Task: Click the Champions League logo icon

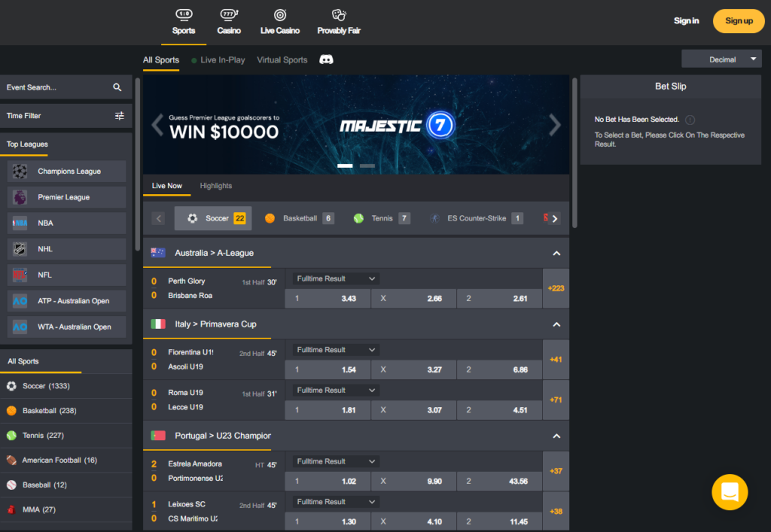Action: 20,172
